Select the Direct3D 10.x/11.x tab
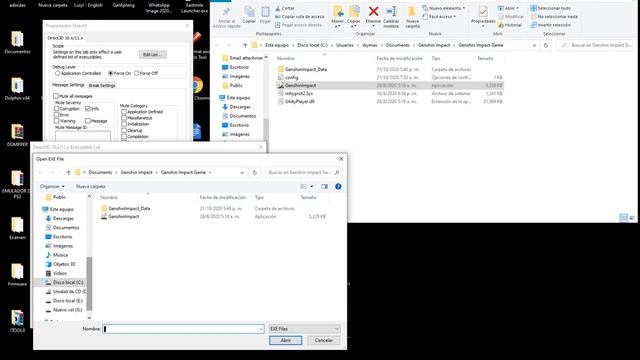Screen dimensions: 640x360 [x=65, y=38]
